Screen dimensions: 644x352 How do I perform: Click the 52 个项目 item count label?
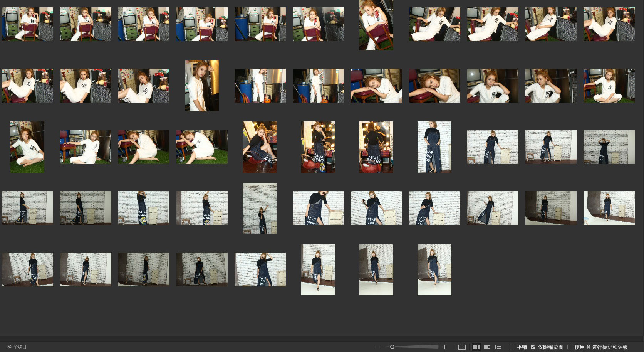17,347
